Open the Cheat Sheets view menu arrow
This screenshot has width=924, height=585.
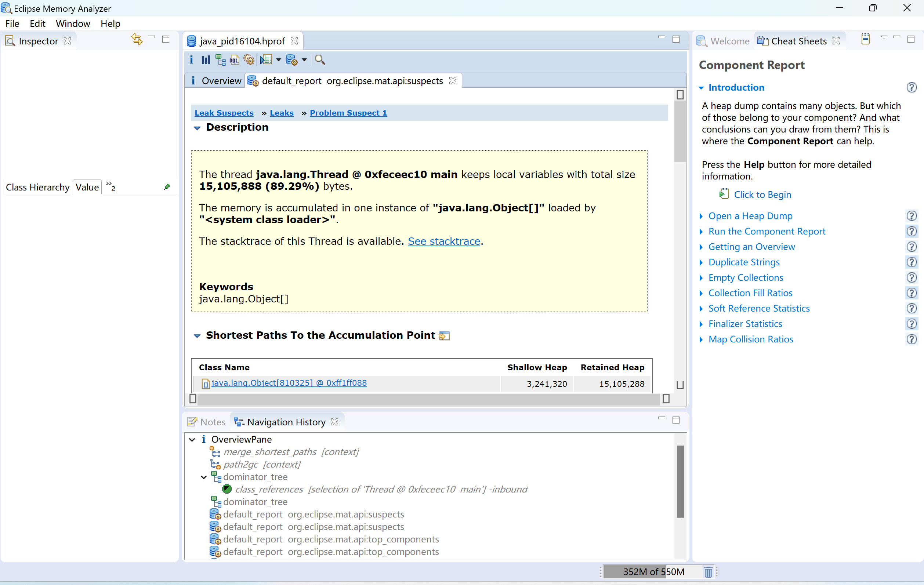click(x=884, y=37)
